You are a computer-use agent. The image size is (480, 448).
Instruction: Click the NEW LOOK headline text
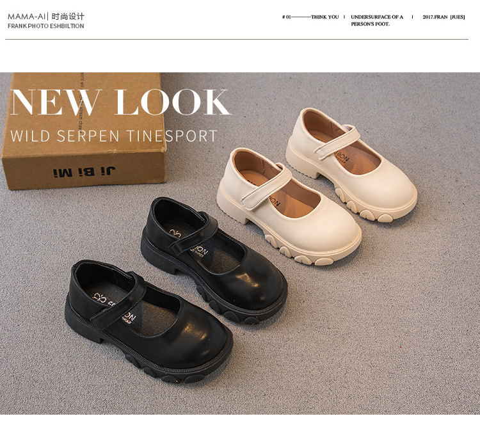pyautogui.click(x=120, y=102)
